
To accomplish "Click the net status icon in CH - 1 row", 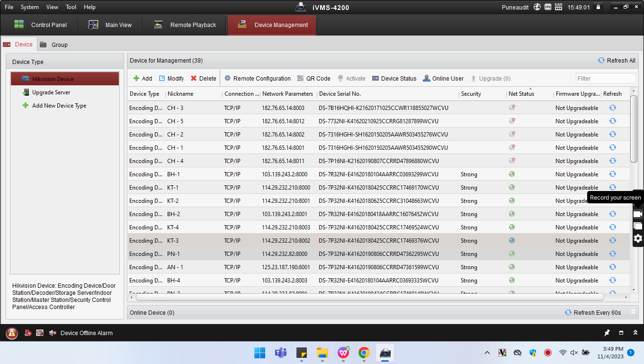I will click(x=512, y=147).
